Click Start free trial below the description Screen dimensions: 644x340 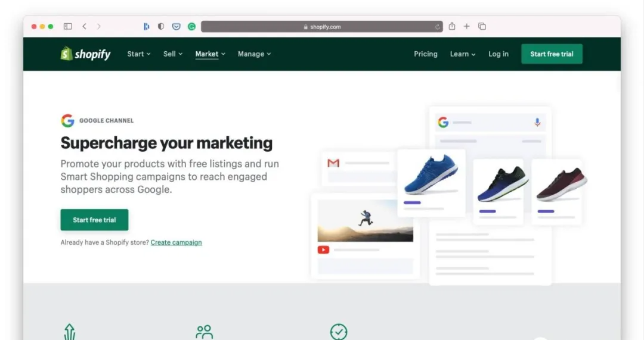click(94, 220)
